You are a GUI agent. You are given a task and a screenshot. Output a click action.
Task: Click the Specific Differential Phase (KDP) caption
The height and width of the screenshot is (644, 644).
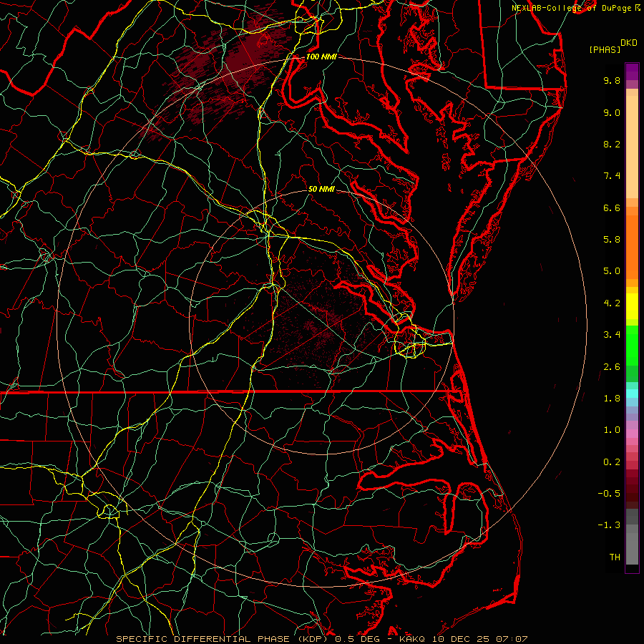tap(224, 639)
